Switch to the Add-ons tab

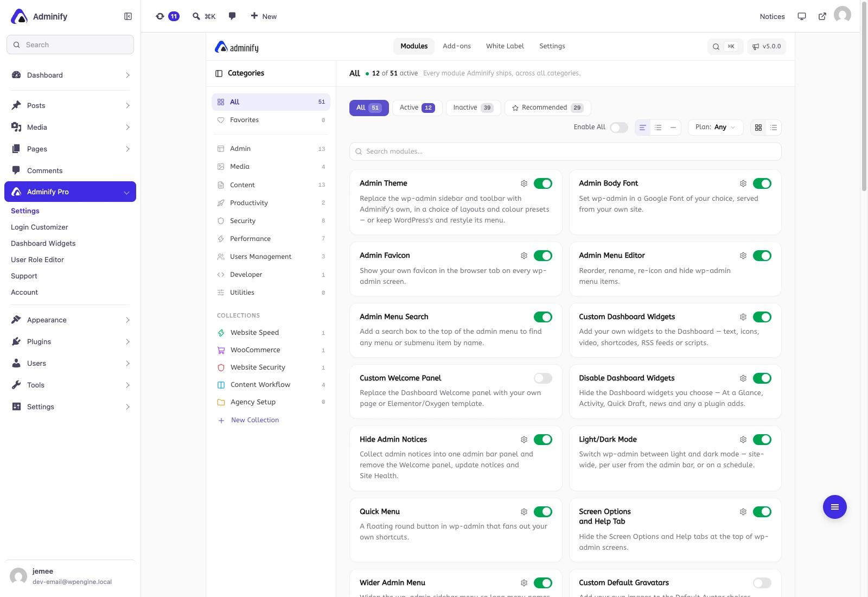click(457, 46)
